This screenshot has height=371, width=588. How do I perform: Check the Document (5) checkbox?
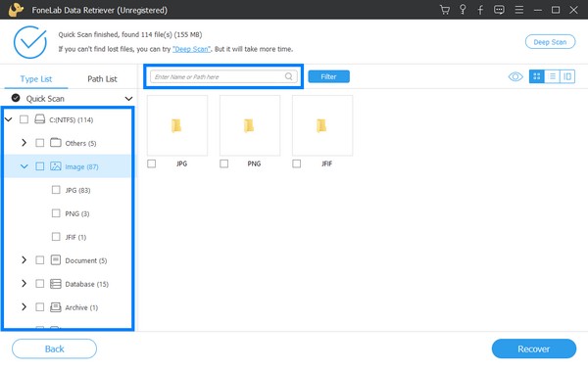40,260
